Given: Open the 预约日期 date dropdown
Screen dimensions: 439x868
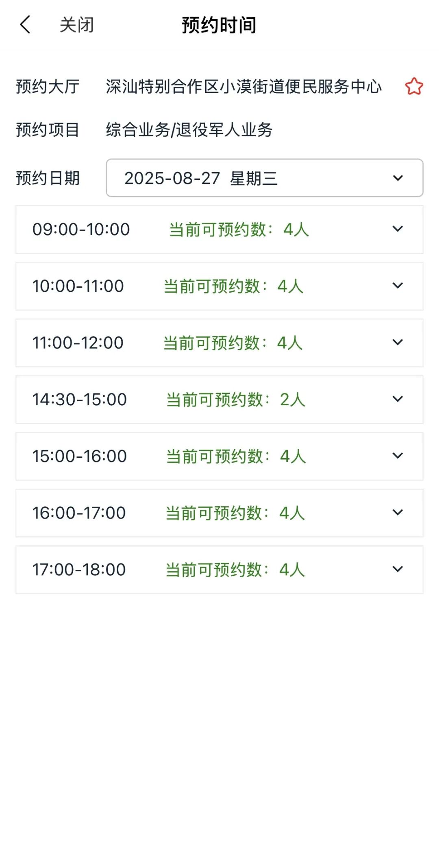Looking at the screenshot, I should coord(264,178).
